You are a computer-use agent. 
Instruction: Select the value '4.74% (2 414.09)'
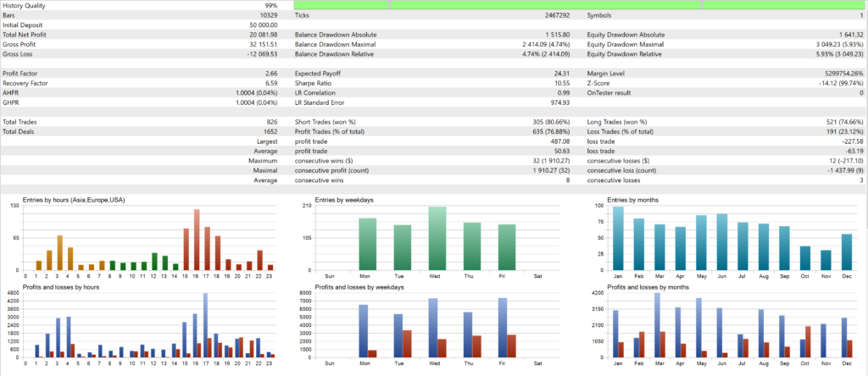coord(547,54)
